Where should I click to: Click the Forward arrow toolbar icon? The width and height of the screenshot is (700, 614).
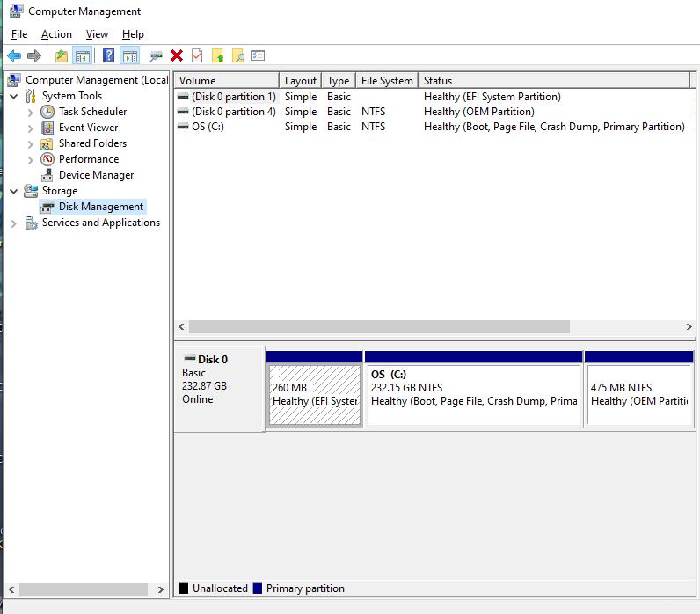point(34,55)
